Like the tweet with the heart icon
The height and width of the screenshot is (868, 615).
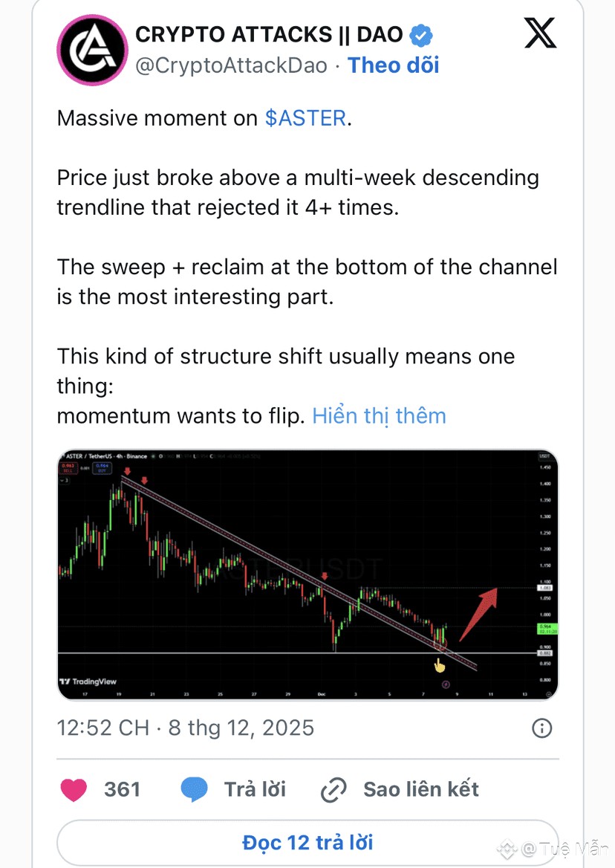point(74,789)
